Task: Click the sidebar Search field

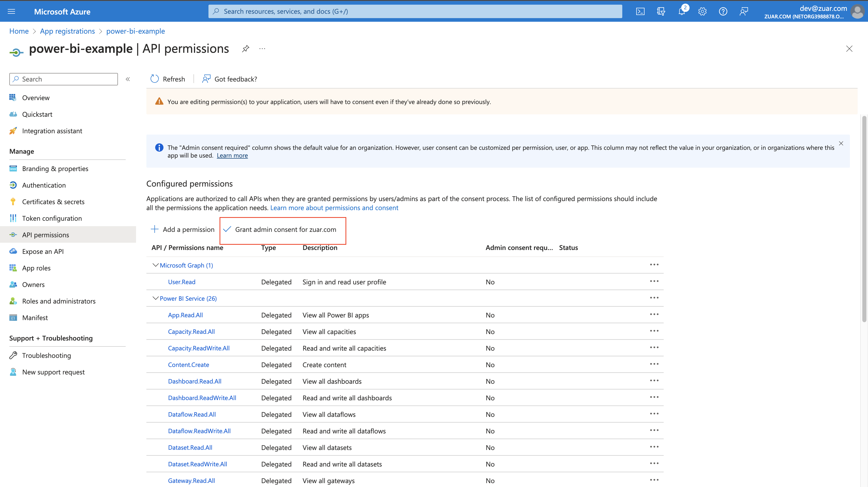Action: tap(64, 79)
